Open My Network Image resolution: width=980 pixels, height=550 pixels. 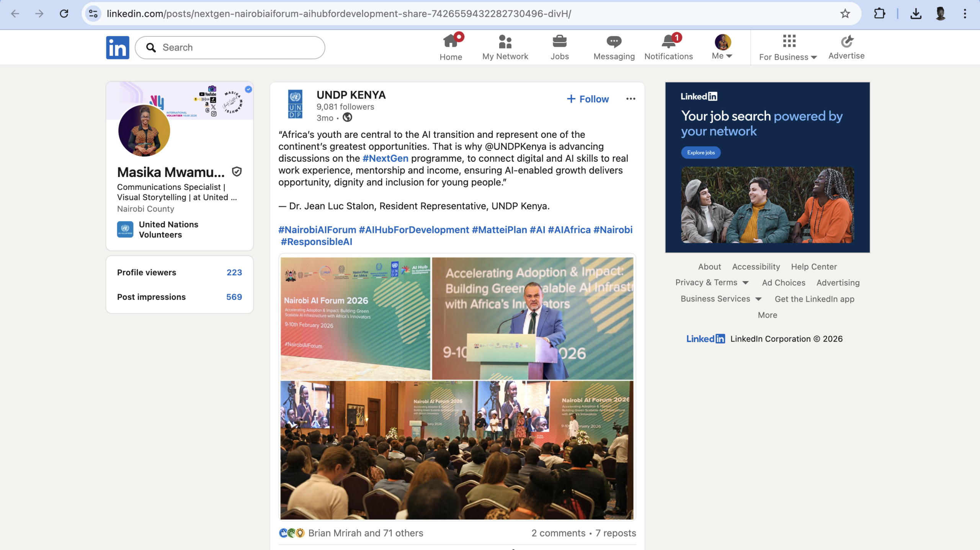505,47
